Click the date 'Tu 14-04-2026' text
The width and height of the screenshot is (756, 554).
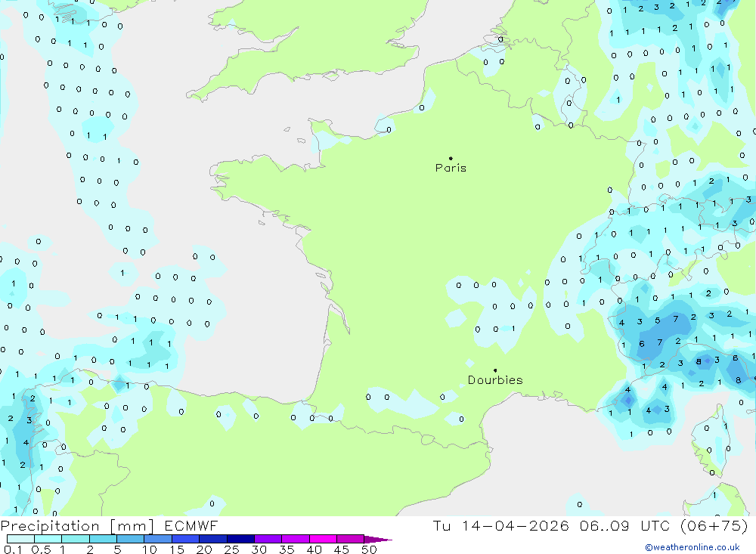501,525
